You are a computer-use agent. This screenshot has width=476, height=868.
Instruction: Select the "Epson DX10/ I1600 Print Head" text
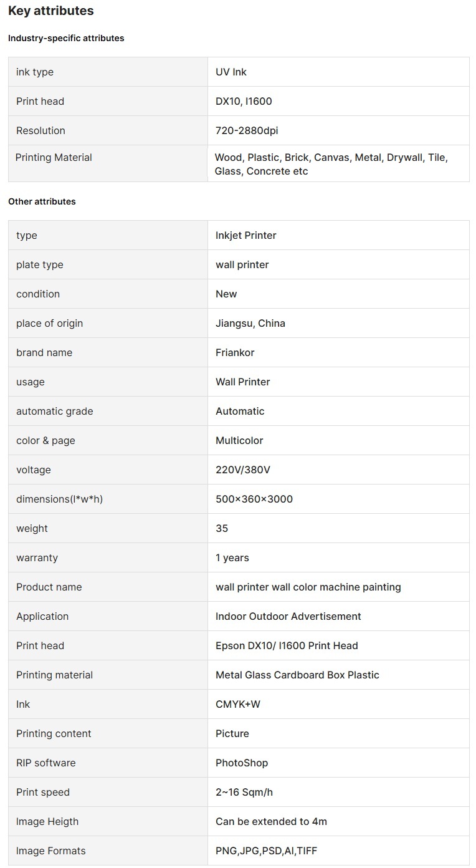287,645
